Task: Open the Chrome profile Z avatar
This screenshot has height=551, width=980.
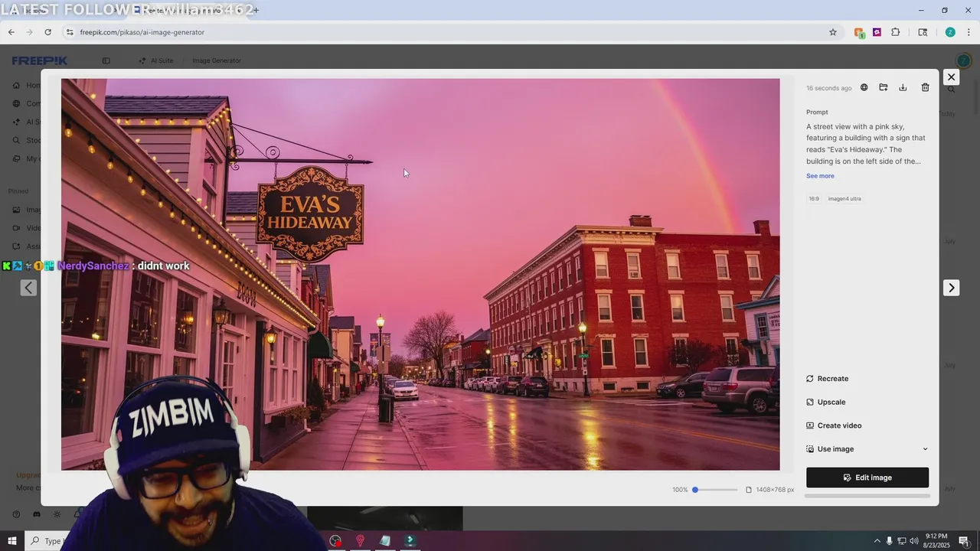Action: (x=950, y=32)
